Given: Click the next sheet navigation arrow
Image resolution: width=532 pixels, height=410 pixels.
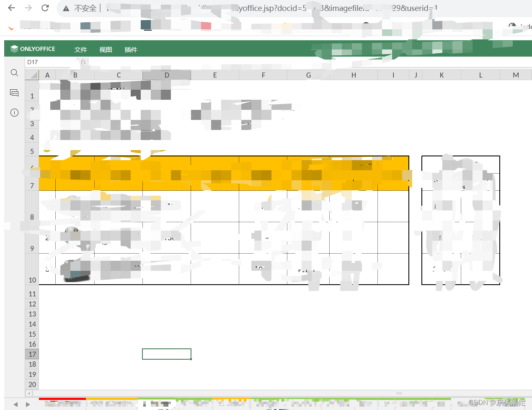Looking at the screenshot, I should pyautogui.click(x=27, y=405).
